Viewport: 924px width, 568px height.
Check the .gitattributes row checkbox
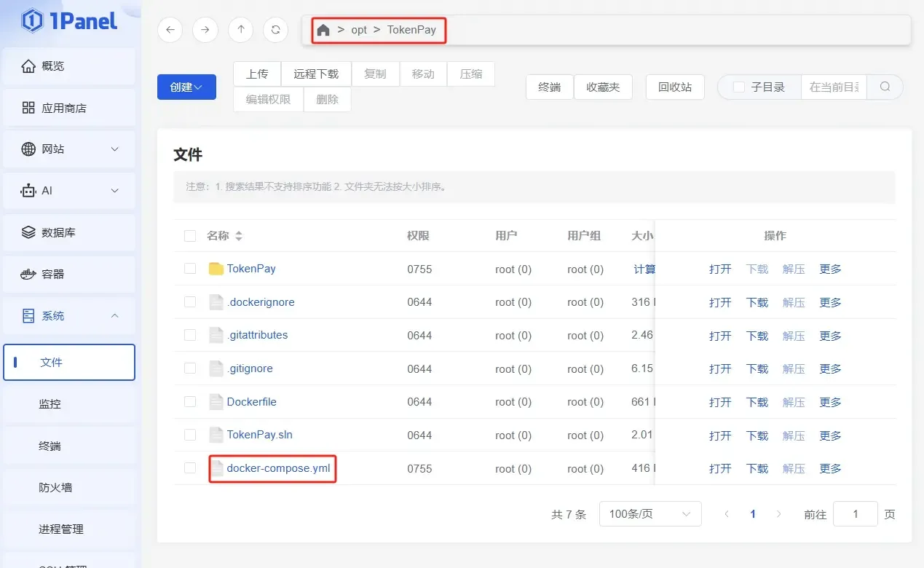click(190, 335)
